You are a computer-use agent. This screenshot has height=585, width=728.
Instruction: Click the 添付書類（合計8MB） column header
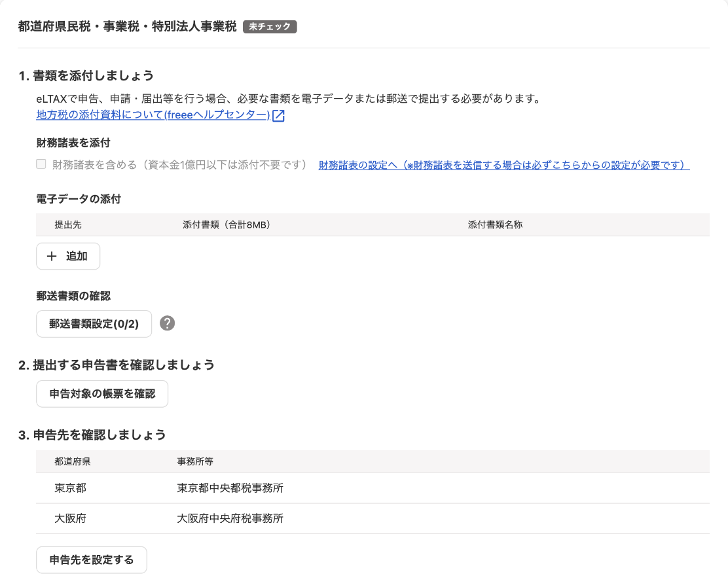pyautogui.click(x=227, y=225)
